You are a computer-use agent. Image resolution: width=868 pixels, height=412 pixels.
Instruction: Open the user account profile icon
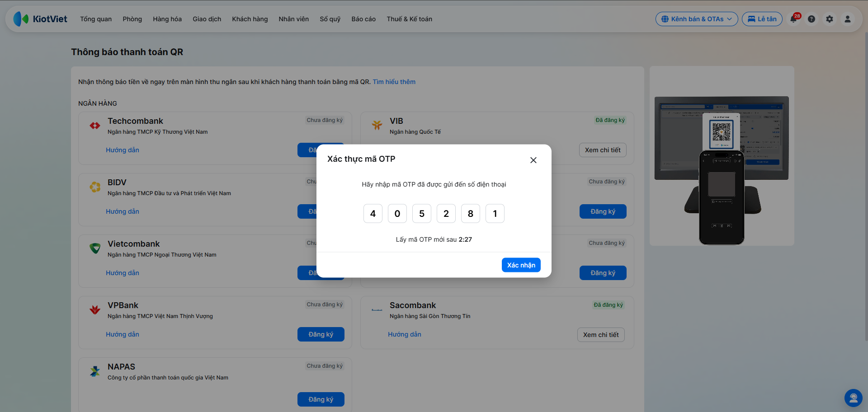(848, 19)
